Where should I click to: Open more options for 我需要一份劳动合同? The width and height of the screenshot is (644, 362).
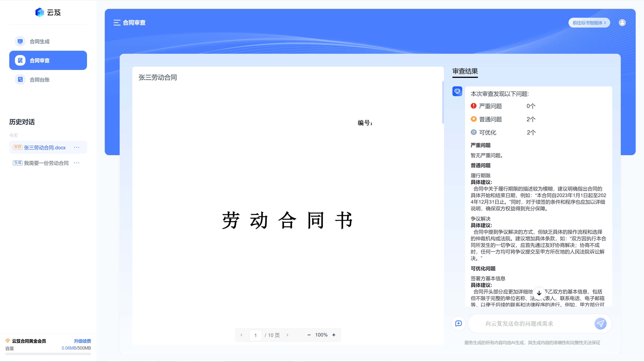tap(76, 163)
